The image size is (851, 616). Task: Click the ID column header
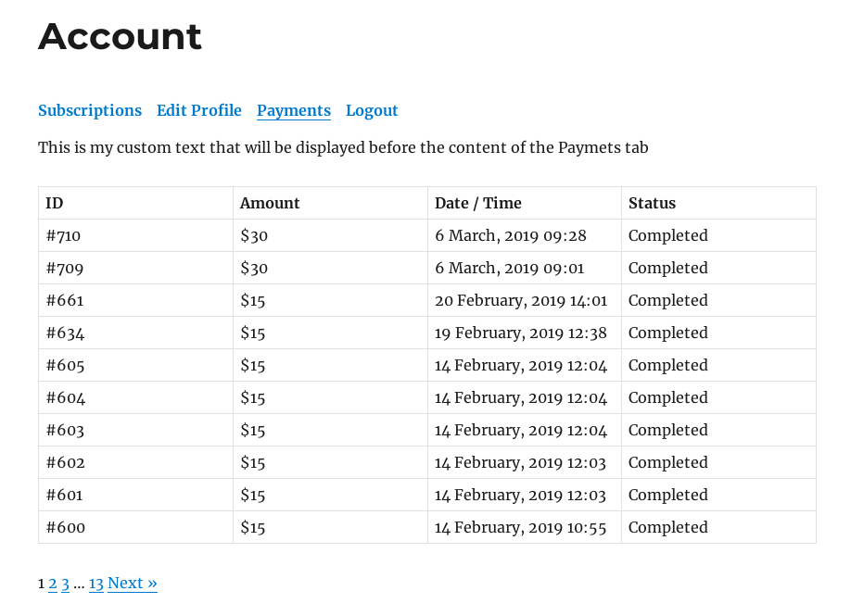pyautogui.click(x=55, y=204)
